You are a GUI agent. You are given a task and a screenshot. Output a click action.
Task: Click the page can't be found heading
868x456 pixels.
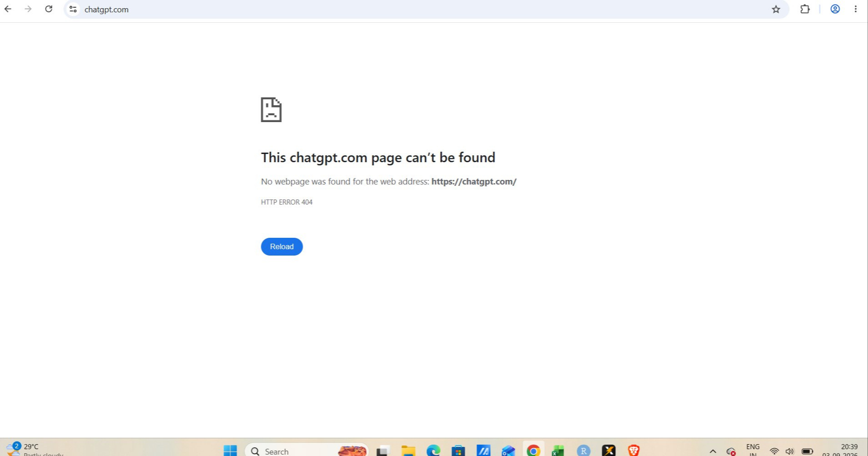pos(378,157)
